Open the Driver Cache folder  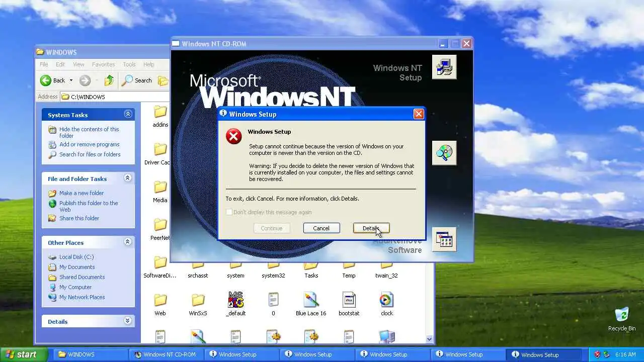[157, 154]
